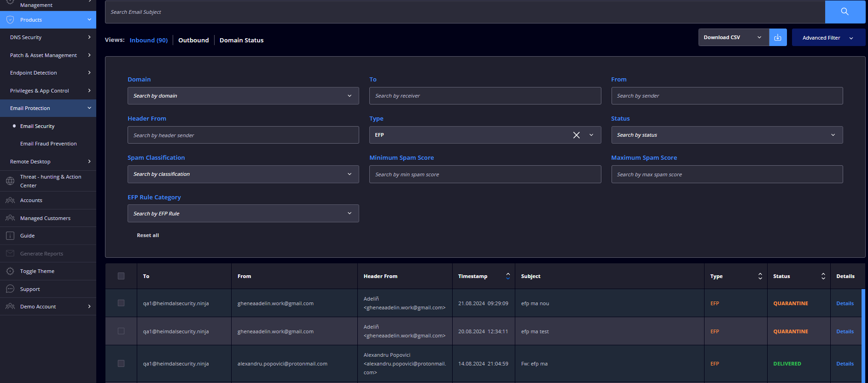The height and width of the screenshot is (383, 868).
Task: Click the Support chat bubble icon
Action: (x=10, y=289)
